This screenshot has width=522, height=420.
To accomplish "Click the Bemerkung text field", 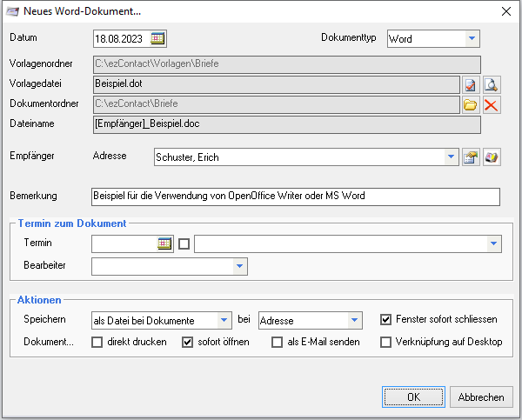I will pyautogui.click(x=296, y=197).
